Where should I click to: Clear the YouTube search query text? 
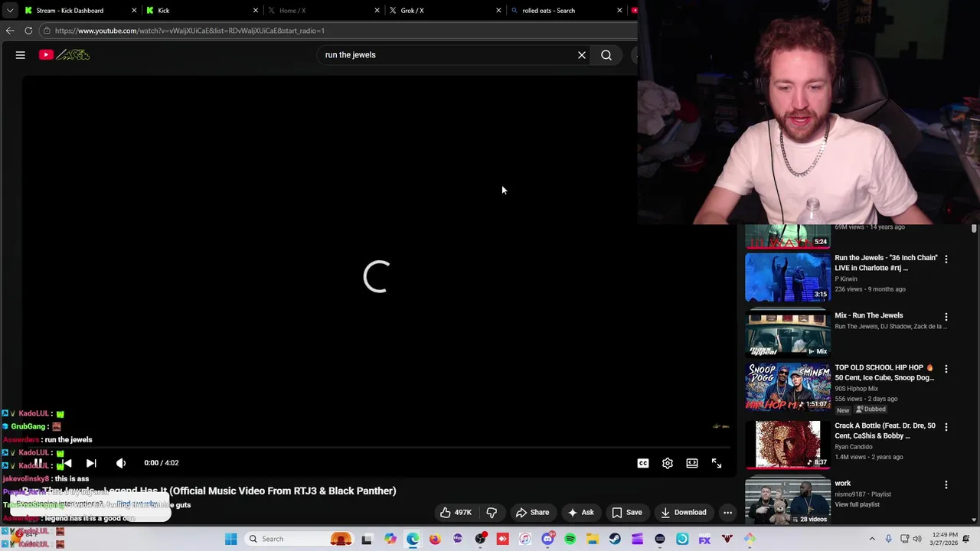(x=582, y=55)
